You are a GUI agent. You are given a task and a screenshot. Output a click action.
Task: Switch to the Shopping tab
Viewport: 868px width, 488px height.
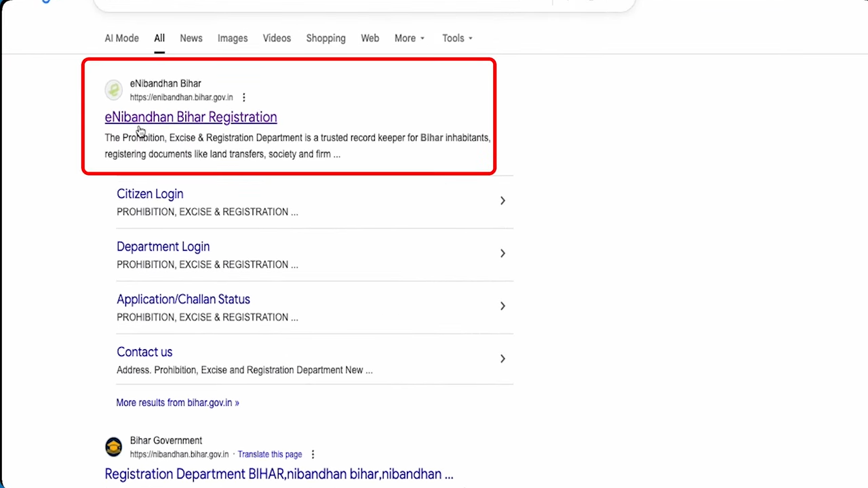[325, 39]
